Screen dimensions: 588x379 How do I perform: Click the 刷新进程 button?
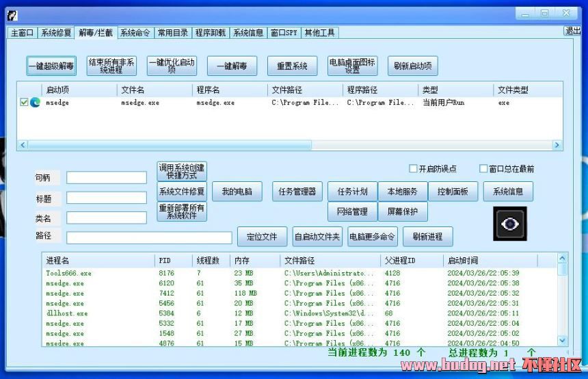point(427,237)
